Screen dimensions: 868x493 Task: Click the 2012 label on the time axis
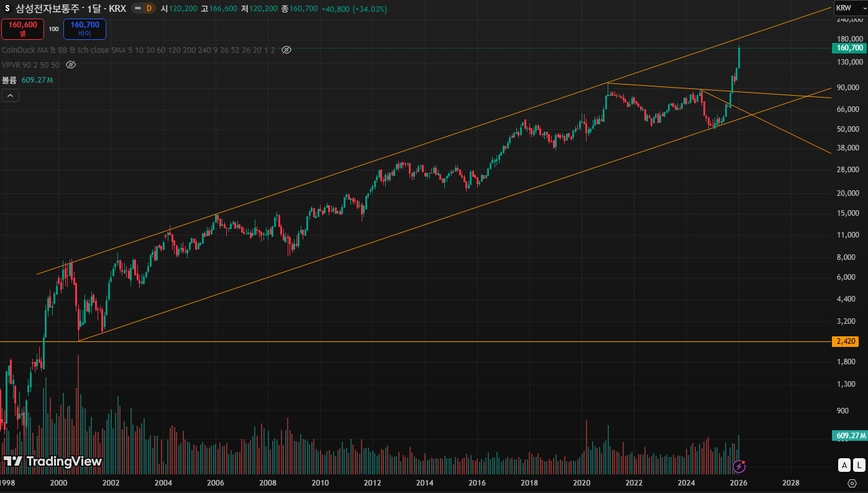coord(372,482)
